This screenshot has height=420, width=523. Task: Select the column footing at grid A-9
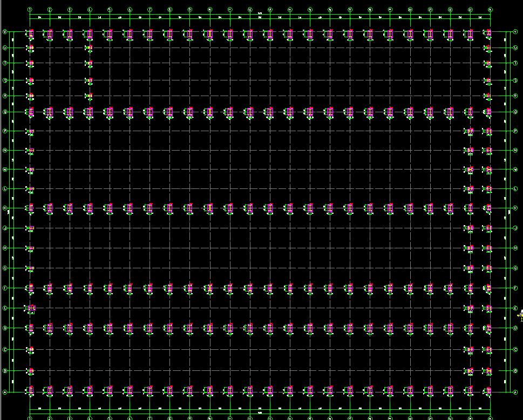pyautogui.click(x=189, y=391)
